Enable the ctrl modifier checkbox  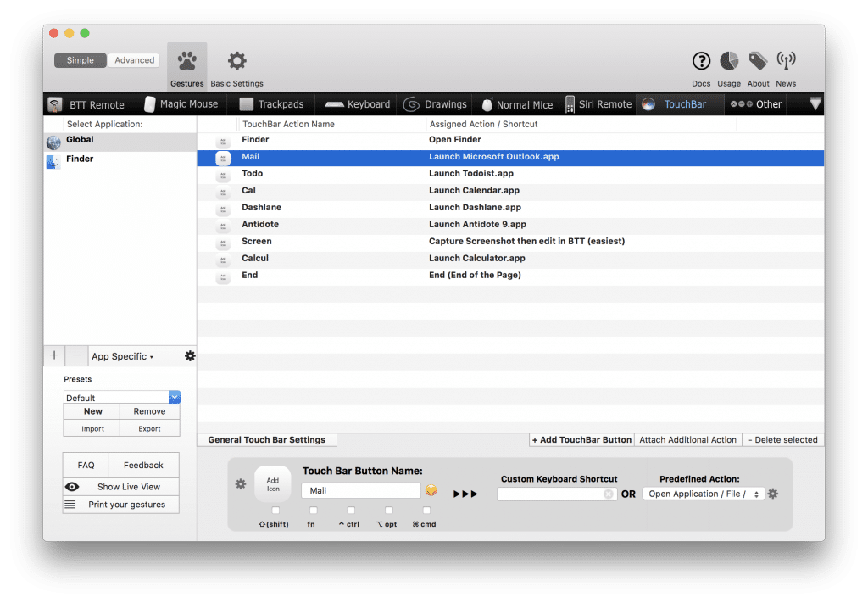(x=351, y=510)
